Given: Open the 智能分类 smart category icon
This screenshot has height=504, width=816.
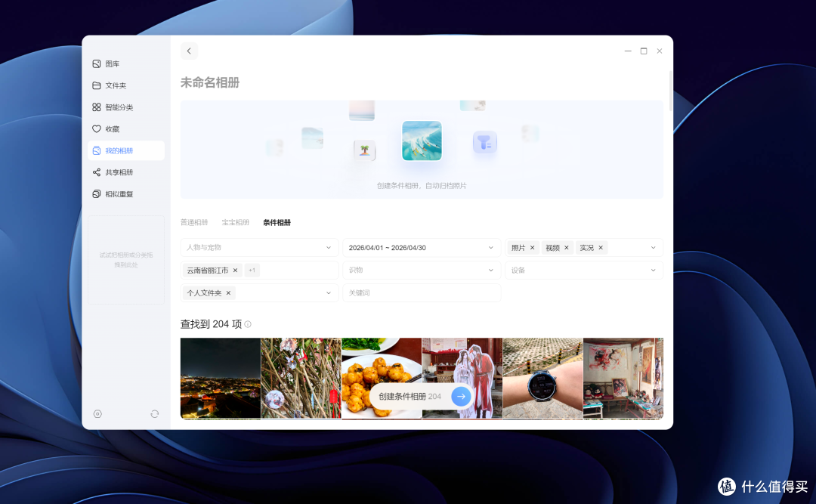Looking at the screenshot, I should click(x=96, y=107).
